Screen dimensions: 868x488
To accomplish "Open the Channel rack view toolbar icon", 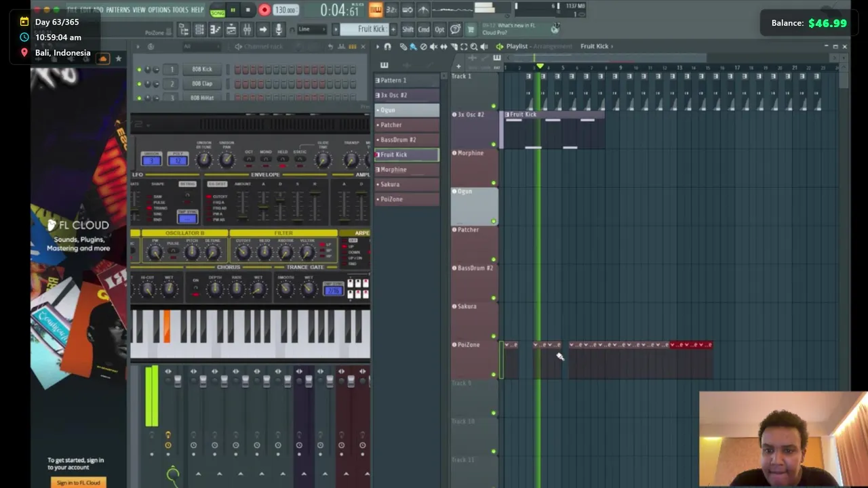I will tap(199, 29).
